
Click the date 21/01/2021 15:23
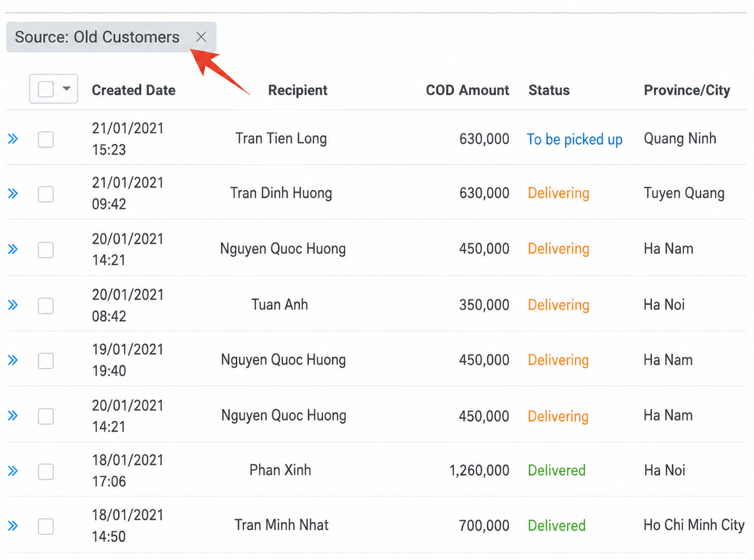point(127,139)
